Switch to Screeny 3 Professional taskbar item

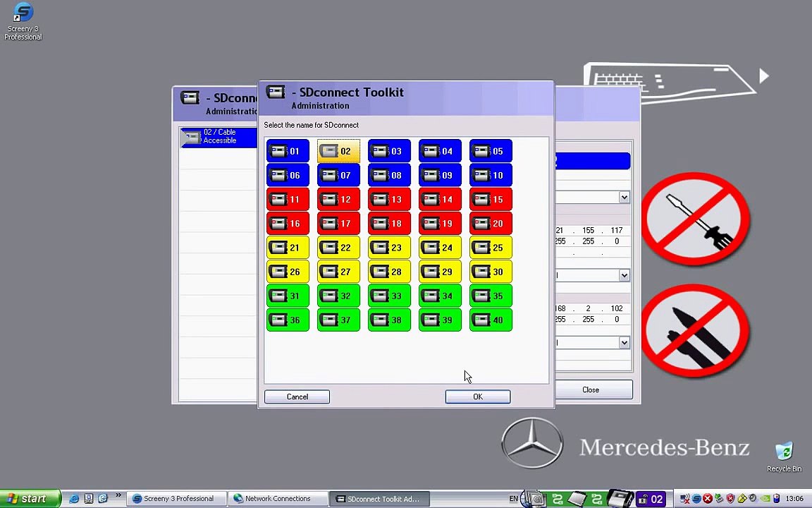tap(177, 499)
